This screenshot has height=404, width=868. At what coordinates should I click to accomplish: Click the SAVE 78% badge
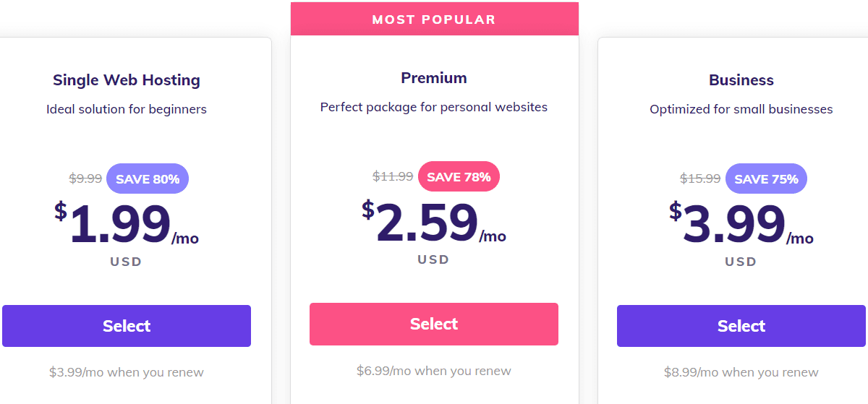pos(459,176)
